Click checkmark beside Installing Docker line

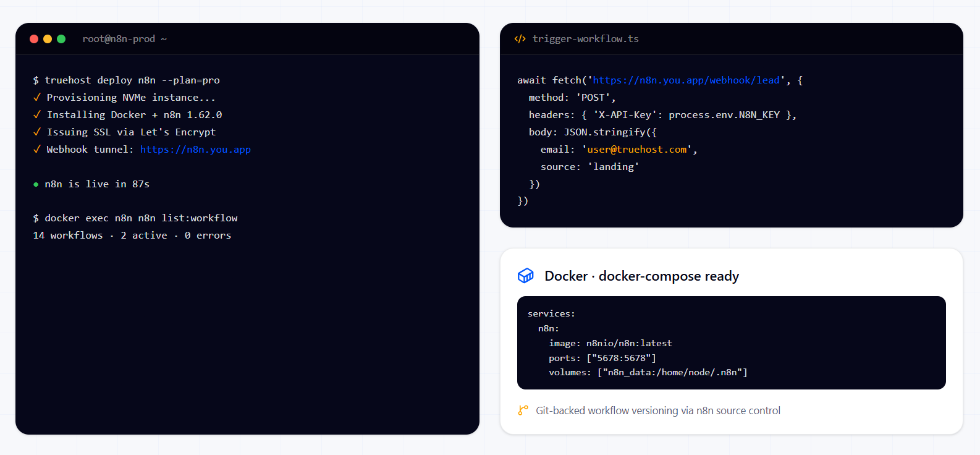(37, 114)
